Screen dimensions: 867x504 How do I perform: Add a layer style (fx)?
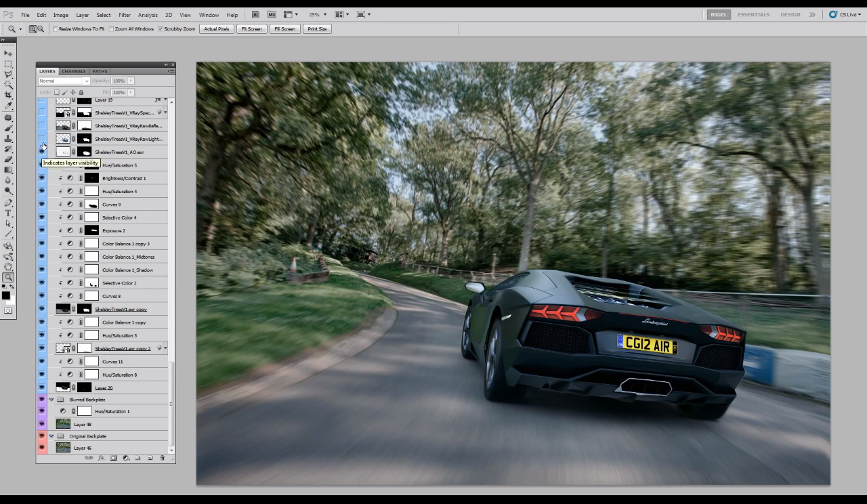(101, 458)
